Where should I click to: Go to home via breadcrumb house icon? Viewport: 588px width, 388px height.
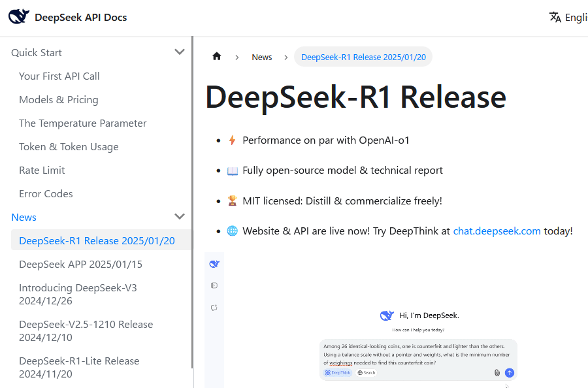pyautogui.click(x=217, y=57)
